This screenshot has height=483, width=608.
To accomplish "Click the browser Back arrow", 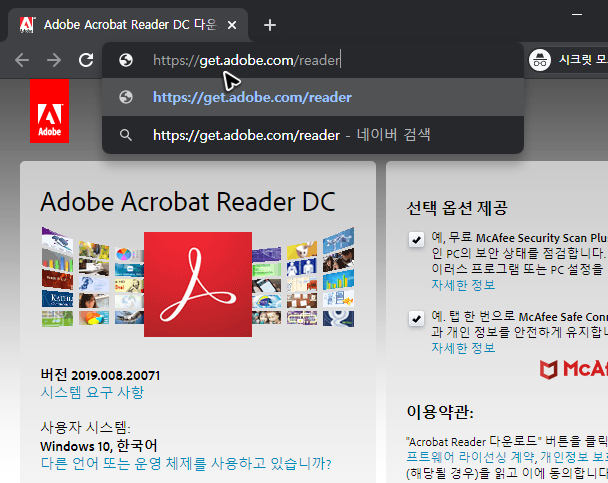I will [x=22, y=60].
